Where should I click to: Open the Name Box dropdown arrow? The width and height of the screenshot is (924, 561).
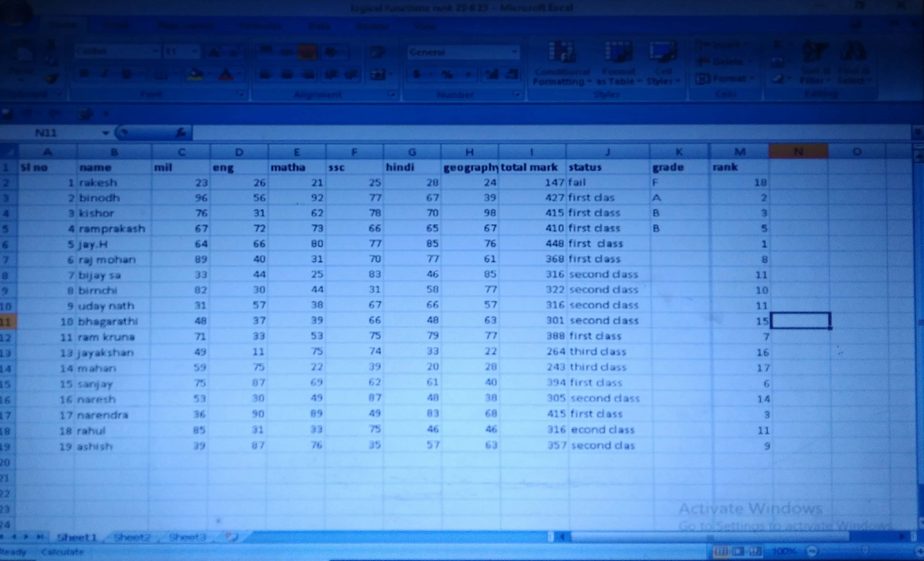[x=106, y=133]
